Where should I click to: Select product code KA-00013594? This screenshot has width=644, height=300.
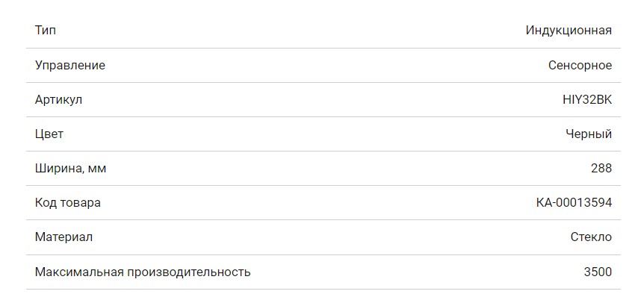point(574,203)
